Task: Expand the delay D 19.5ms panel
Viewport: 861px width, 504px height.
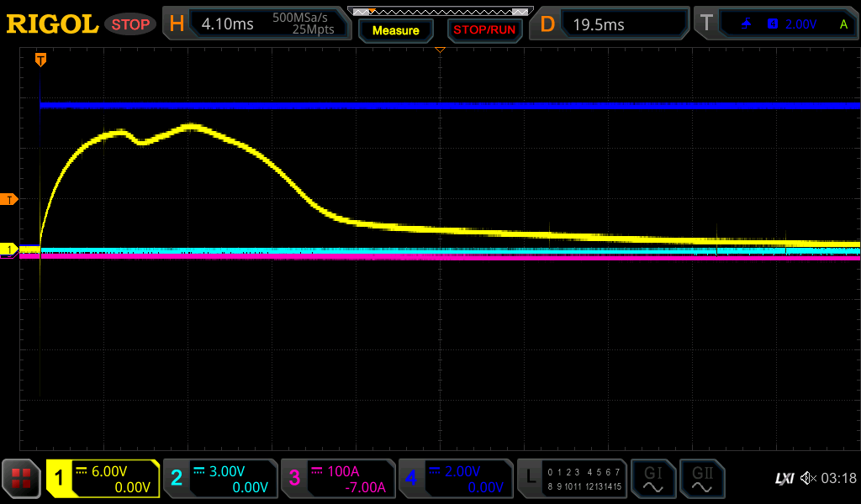Action: pos(611,24)
